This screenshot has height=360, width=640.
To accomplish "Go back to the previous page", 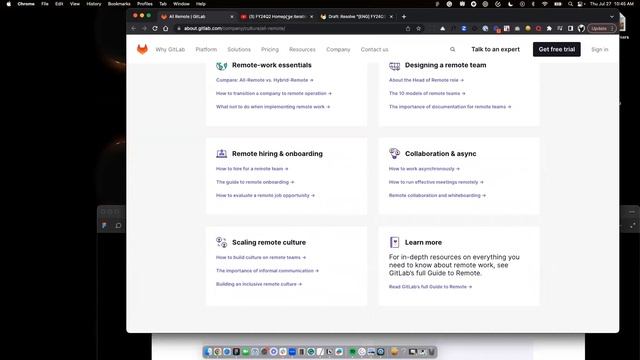I will (133, 29).
